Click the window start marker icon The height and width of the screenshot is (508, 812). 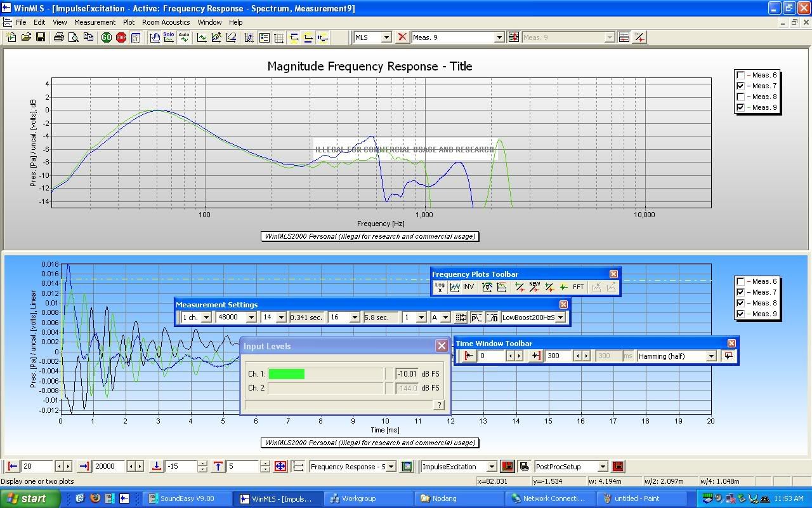tap(469, 356)
